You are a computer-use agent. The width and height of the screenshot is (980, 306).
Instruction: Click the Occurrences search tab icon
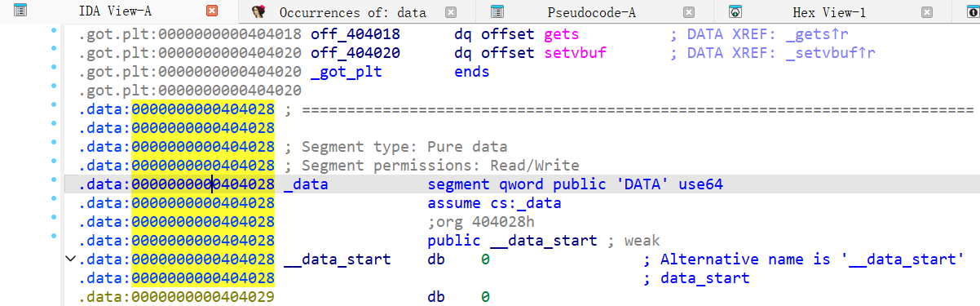click(x=259, y=12)
